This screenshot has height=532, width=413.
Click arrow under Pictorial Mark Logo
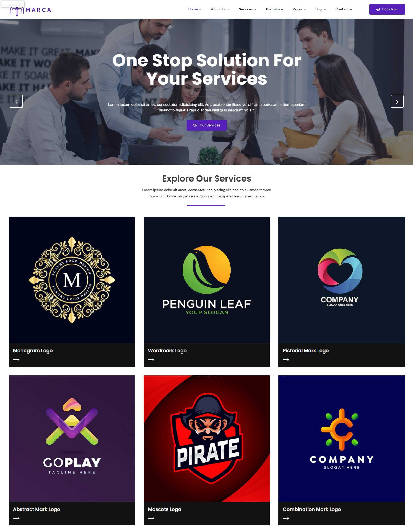pos(286,360)
